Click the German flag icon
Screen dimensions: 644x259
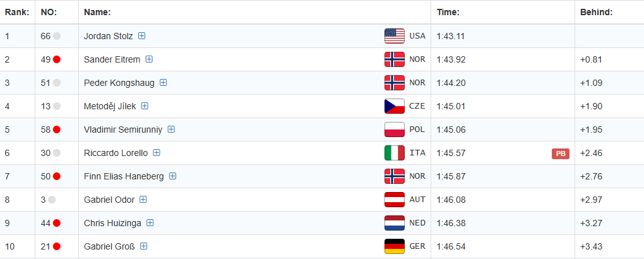point(394,246)
